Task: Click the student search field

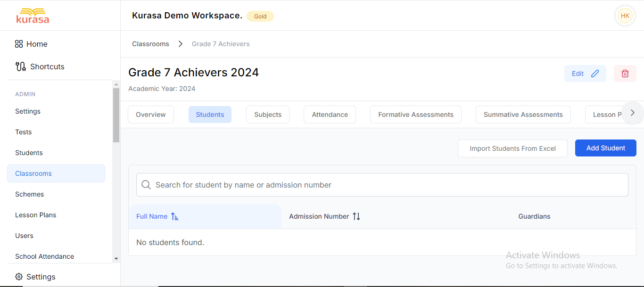Action: tap(382, 185)
